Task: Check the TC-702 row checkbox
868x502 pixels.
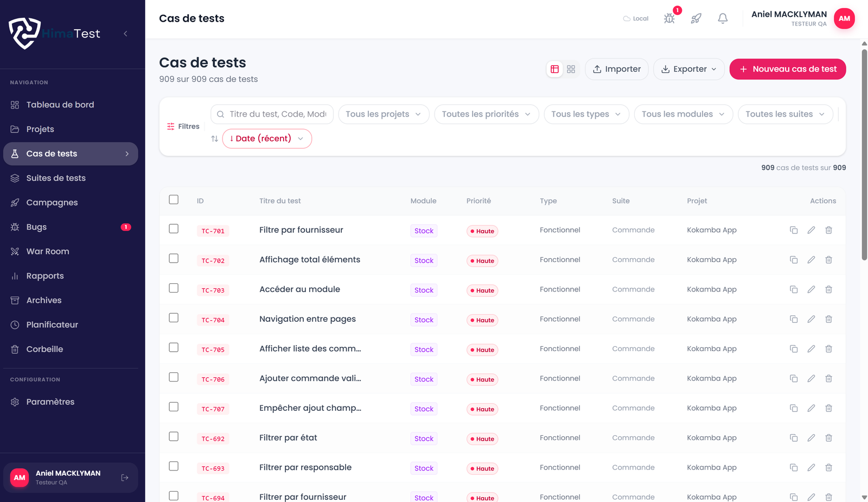Action: (174, 258)
